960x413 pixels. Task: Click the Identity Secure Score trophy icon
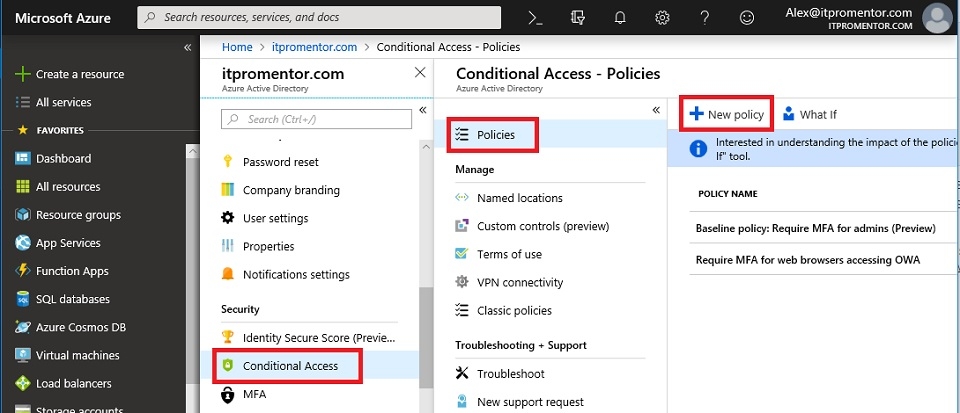(x=228, y=337)
